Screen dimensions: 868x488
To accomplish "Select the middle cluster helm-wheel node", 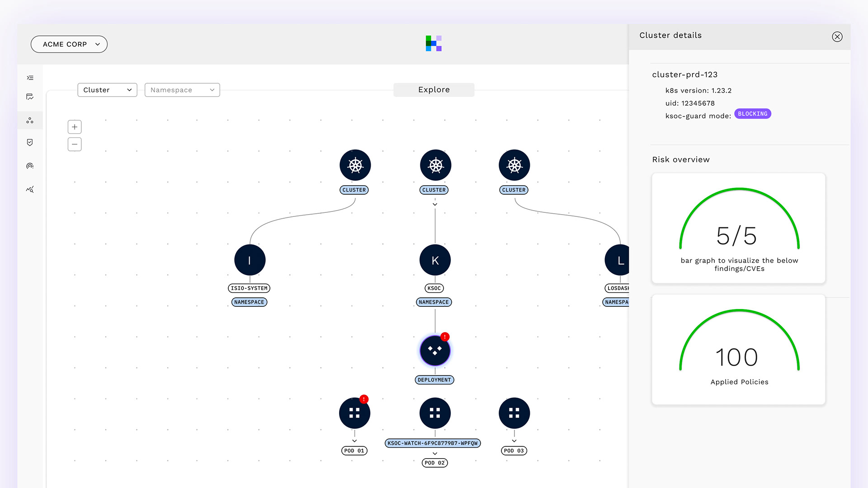I will pos(435,165).
